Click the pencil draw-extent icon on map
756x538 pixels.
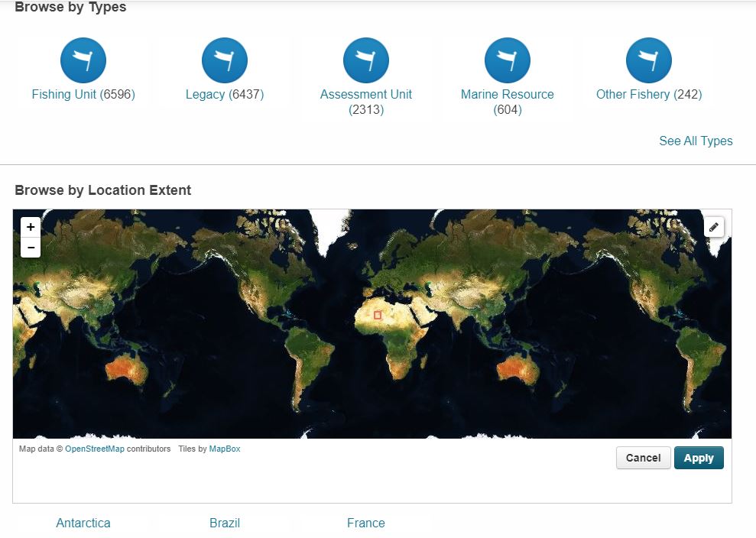coord(714,227)
